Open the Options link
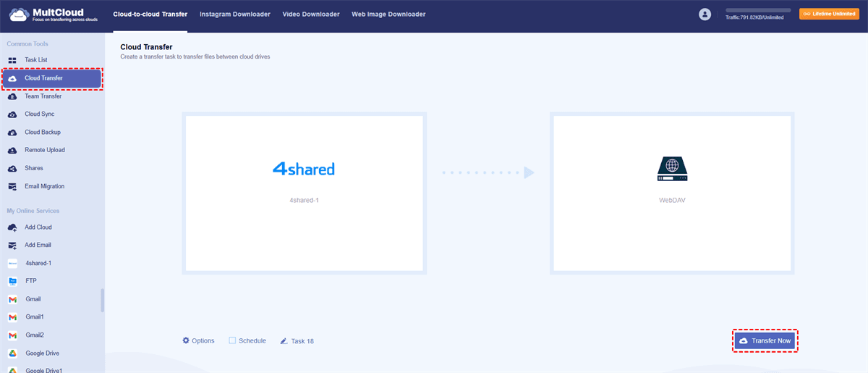The height and width of the screenshot is (373, 868). [x=198, y=340]
